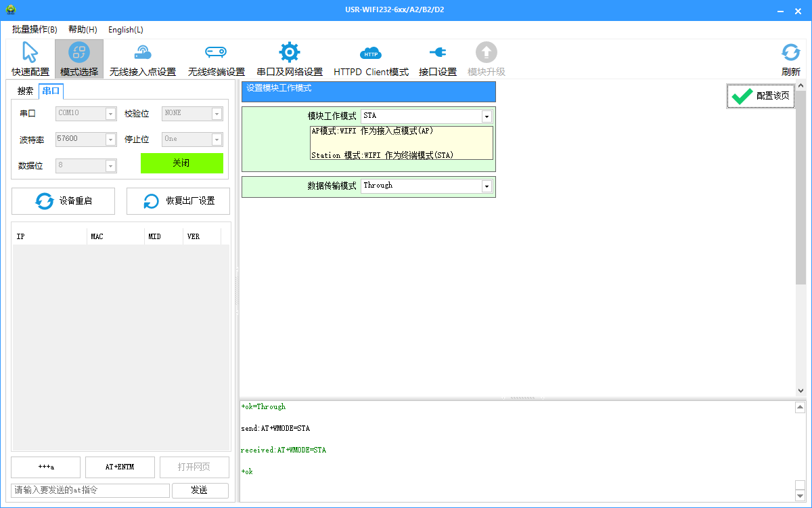The image size is (812, 508).
Task: Click the received:AT+WMODE=STA log line
Action: pyautogui.click(x=284, y=450)
